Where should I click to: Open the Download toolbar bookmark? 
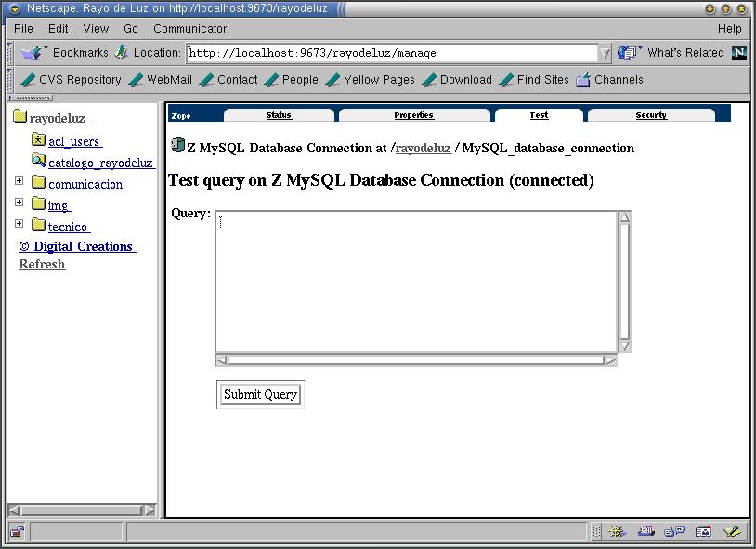click(x=457, y=80)
